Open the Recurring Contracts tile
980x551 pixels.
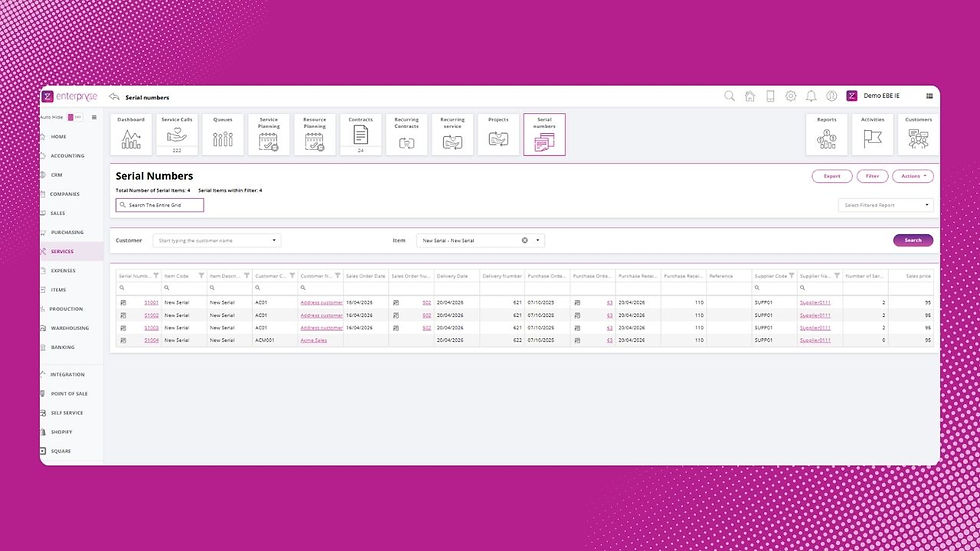[x=406, y=134]
